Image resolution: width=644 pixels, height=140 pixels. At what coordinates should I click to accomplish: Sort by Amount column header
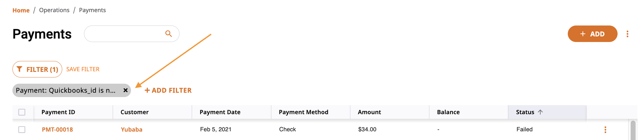(369, 112)
